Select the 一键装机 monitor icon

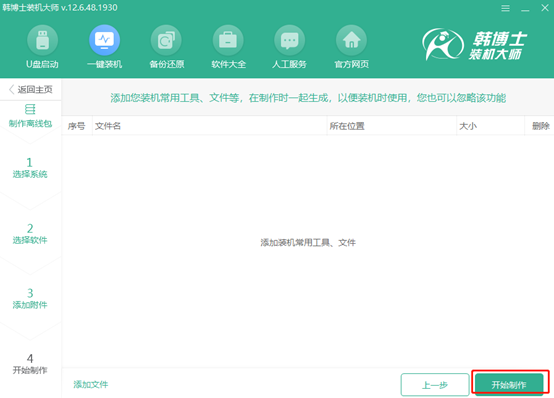(x=105, y=40)
